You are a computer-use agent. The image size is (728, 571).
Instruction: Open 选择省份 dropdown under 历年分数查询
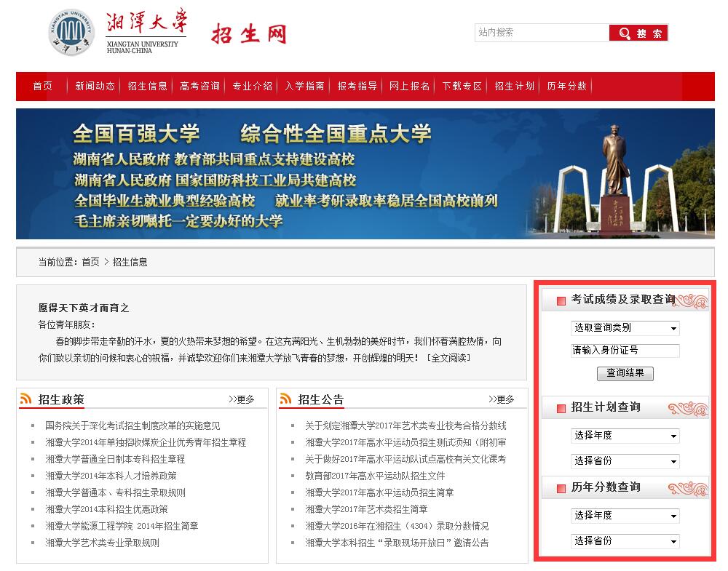625,541
